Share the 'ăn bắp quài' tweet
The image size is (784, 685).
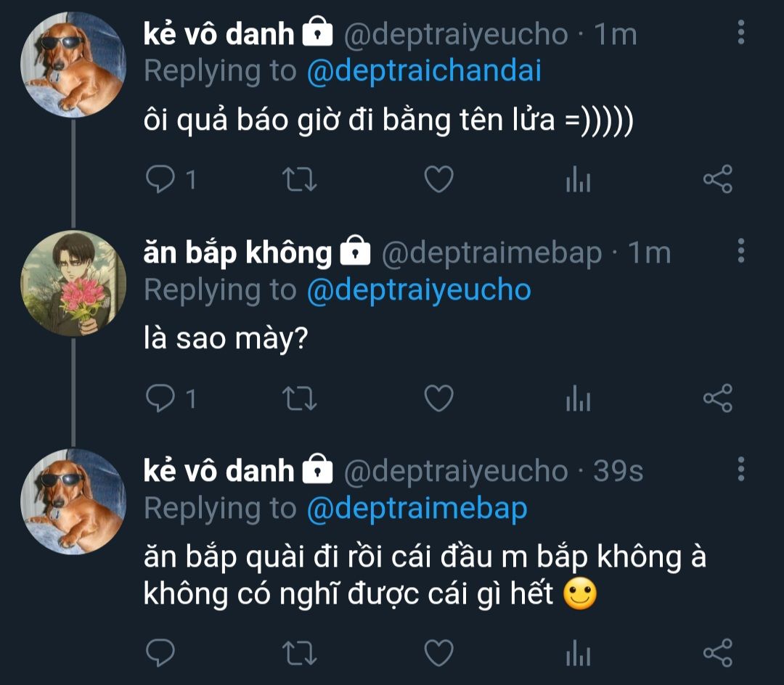pyautogui.click(x=718, y=652)
